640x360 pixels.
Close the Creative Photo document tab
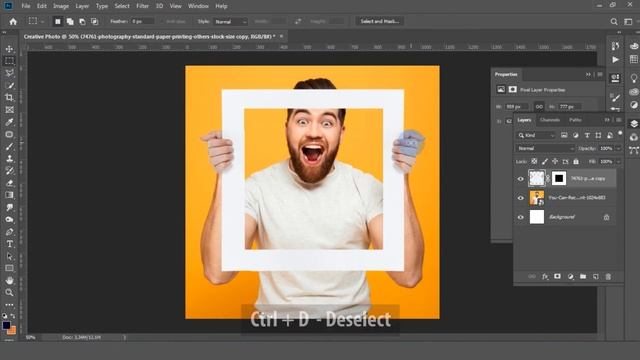[x=281, y=36]
